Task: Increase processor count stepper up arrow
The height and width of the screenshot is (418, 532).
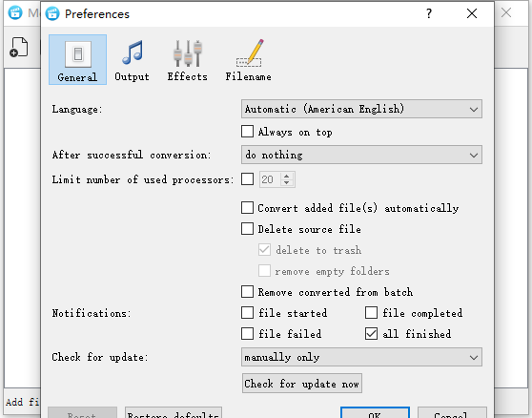Action: pos(287,176)
